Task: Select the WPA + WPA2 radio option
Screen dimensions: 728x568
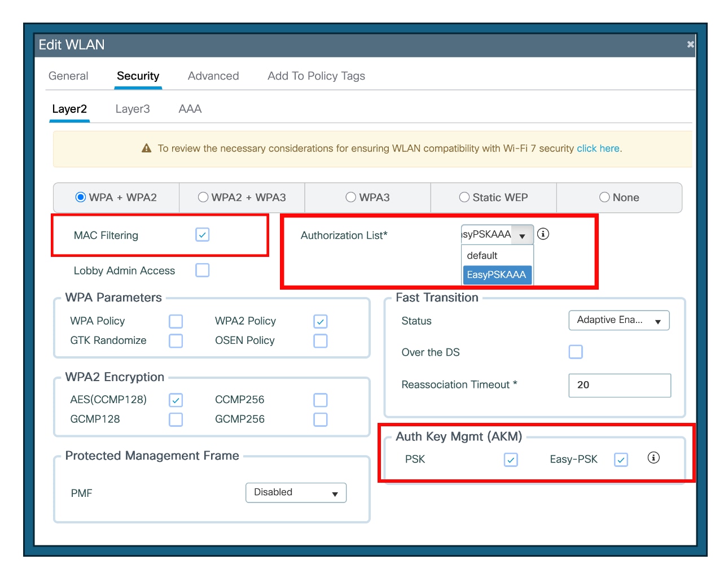Action: pos(81,197)
